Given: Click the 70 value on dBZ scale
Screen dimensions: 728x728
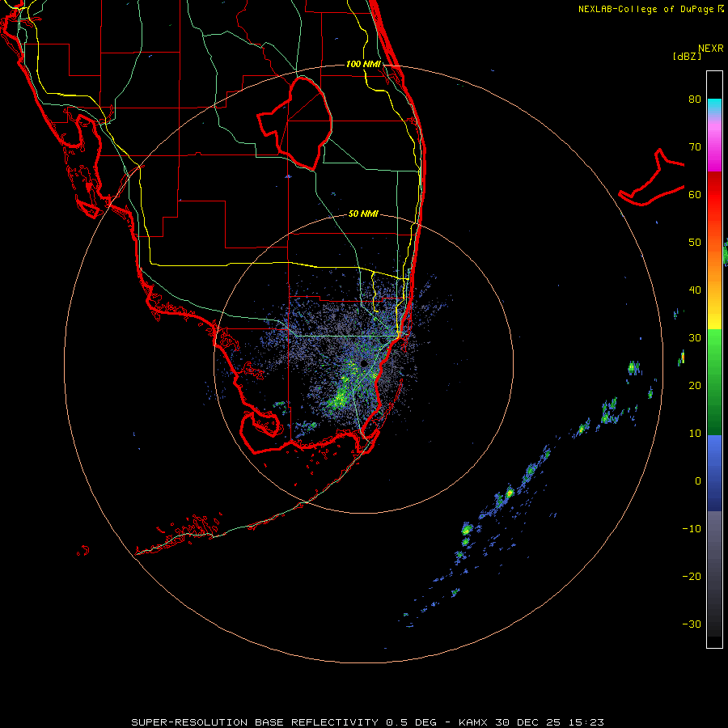Looking at the screenshot, I should [695, 146].
